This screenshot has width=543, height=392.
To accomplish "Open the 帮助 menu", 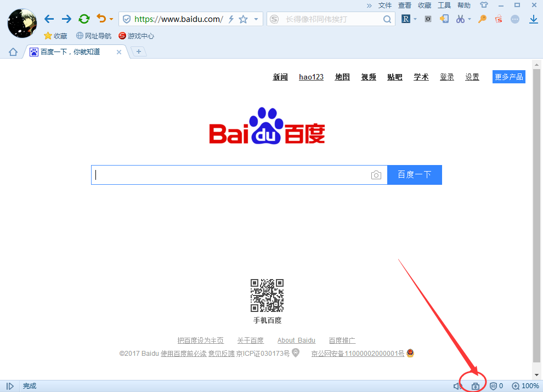I will pos(463,5).
